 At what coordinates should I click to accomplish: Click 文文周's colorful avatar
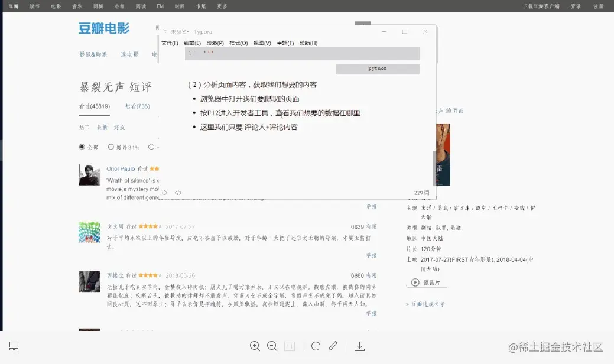pyautogui.click(x=89, y=232)
